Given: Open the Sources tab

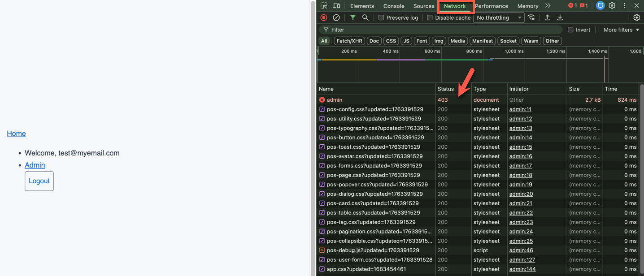Looking at the screenshot, I should (x=423, y=6).
